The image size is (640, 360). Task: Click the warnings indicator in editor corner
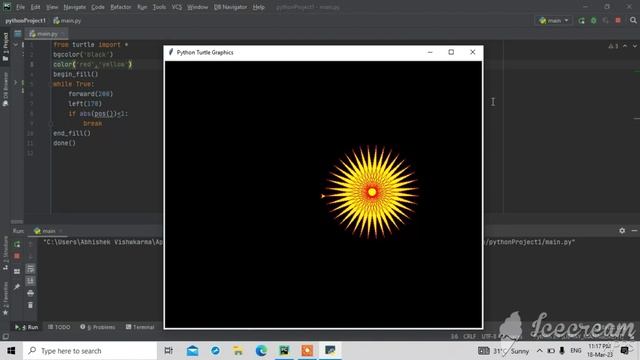613,46
